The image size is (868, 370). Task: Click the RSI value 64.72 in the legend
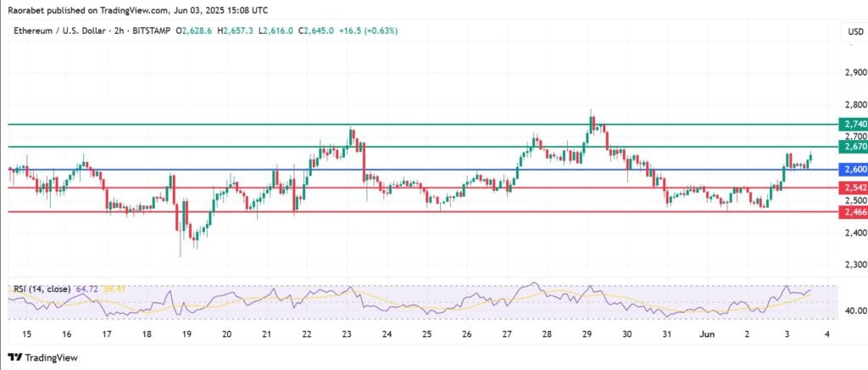coord(83,289)
